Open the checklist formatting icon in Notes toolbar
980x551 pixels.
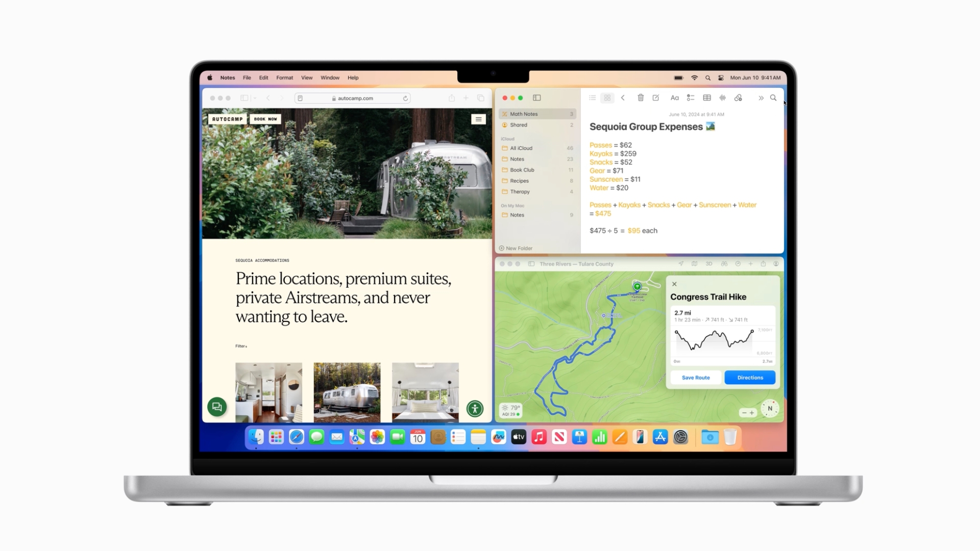(691, 97)
